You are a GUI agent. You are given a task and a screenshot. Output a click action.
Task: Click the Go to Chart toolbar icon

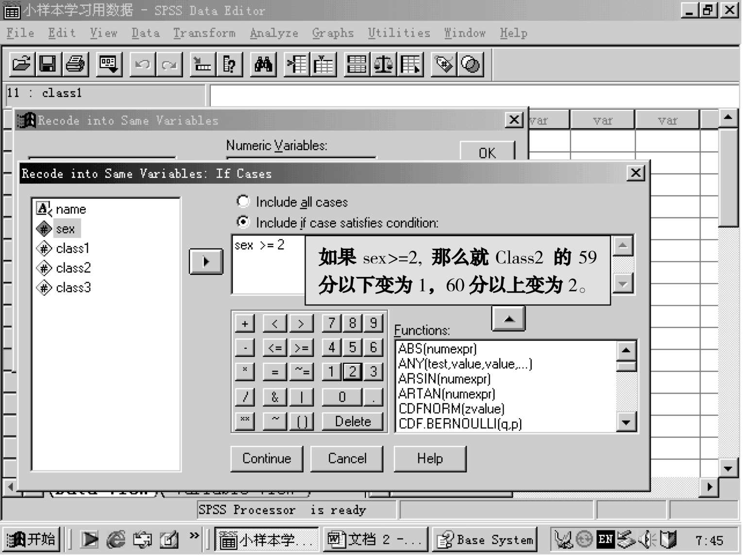(203, 64)
